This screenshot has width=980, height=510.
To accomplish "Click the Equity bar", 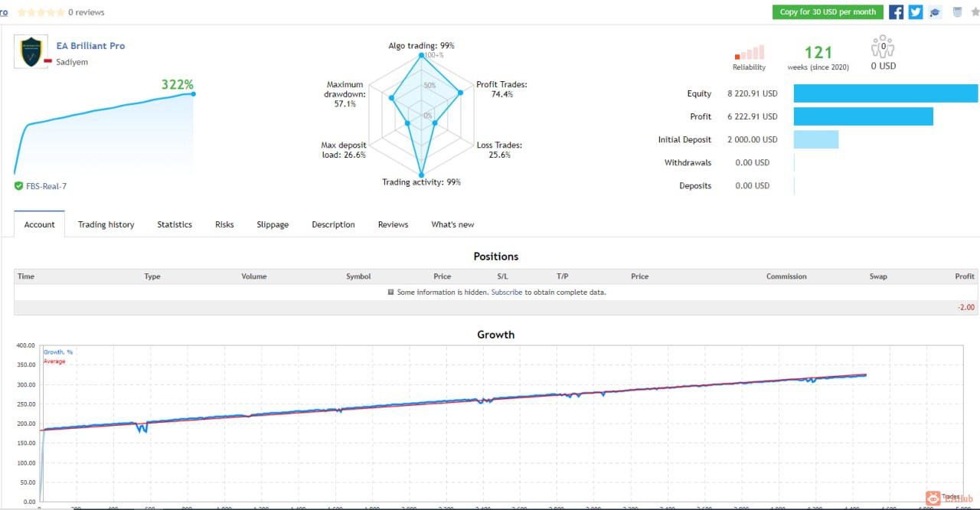I will (x=886, y=93).
